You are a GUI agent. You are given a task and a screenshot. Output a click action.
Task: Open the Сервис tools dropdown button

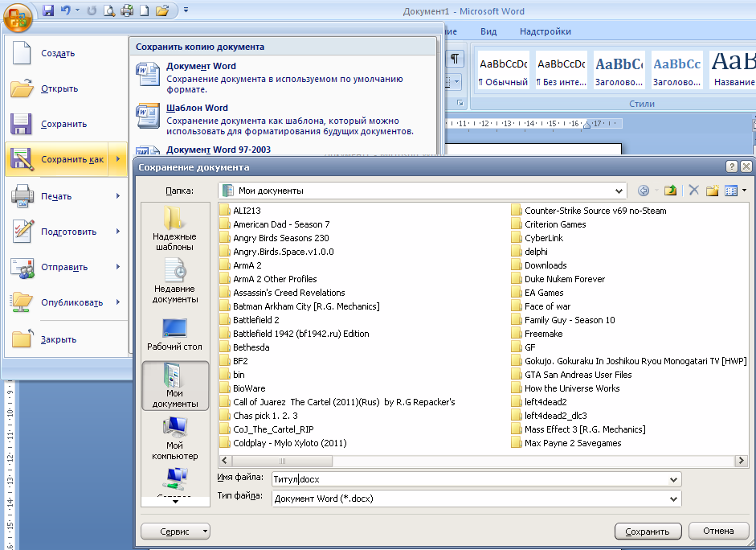point(175,532)
